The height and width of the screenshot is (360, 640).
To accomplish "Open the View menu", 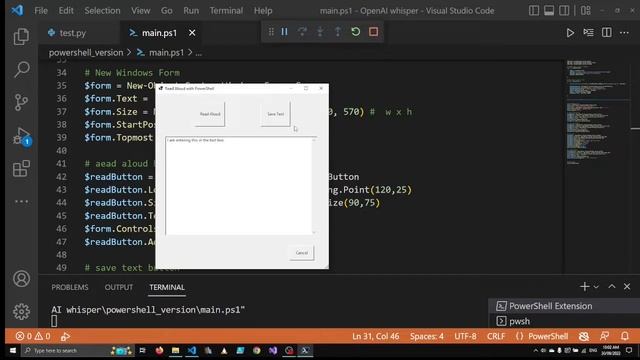I will [x=140, y=11].
